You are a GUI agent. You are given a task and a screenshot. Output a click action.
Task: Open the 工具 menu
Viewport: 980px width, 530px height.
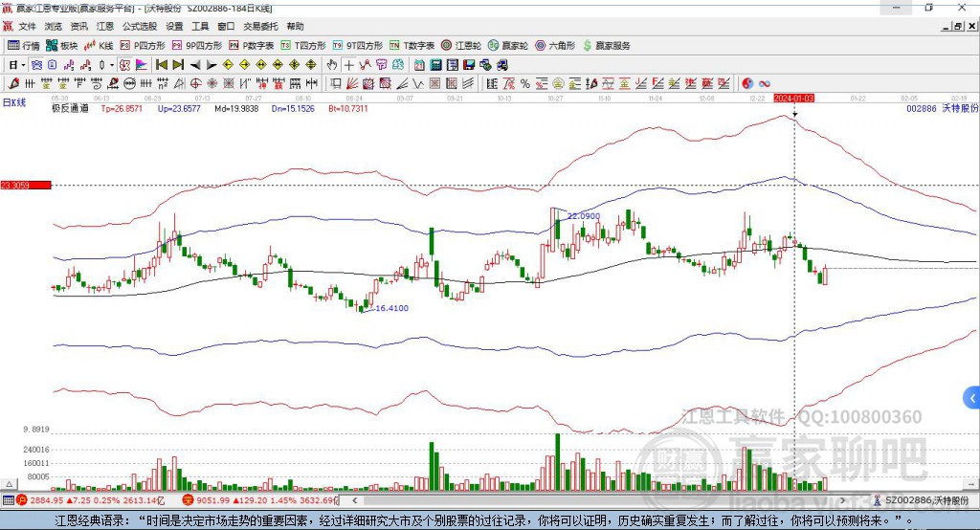point(200,26)
